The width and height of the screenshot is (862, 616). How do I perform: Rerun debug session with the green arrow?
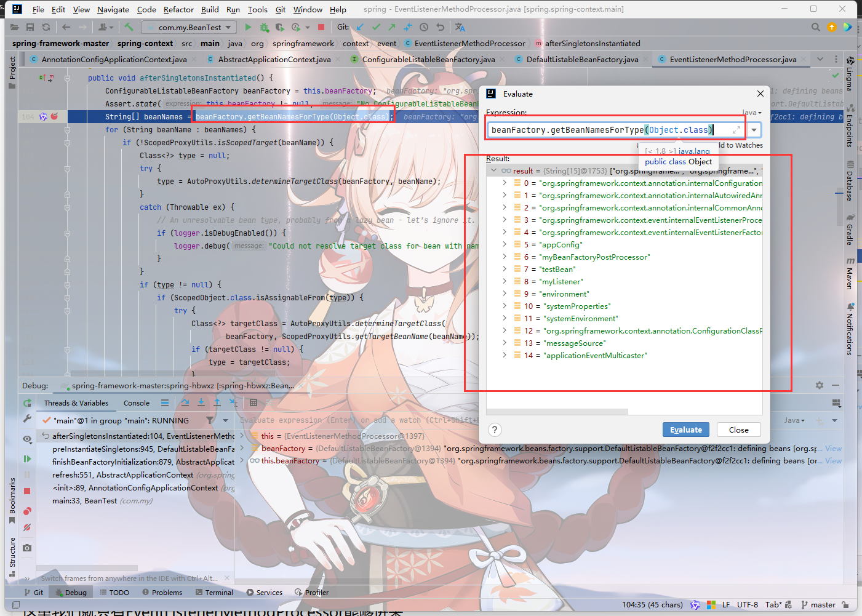pyautogui.click(x=27, y=402)
